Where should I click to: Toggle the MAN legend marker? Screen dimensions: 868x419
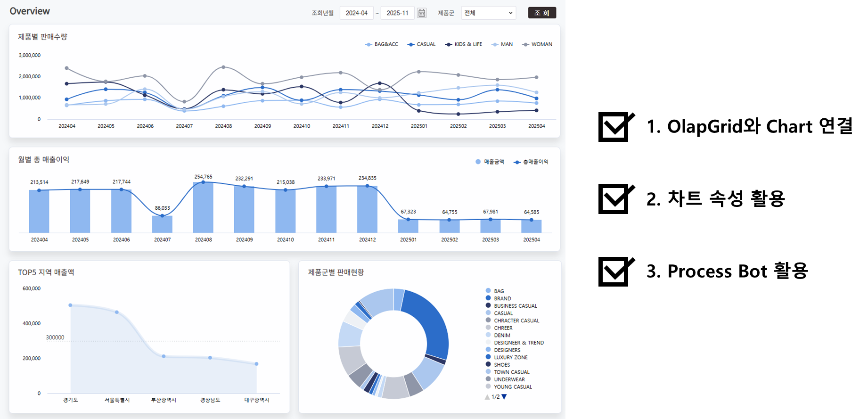click(495, 44)
